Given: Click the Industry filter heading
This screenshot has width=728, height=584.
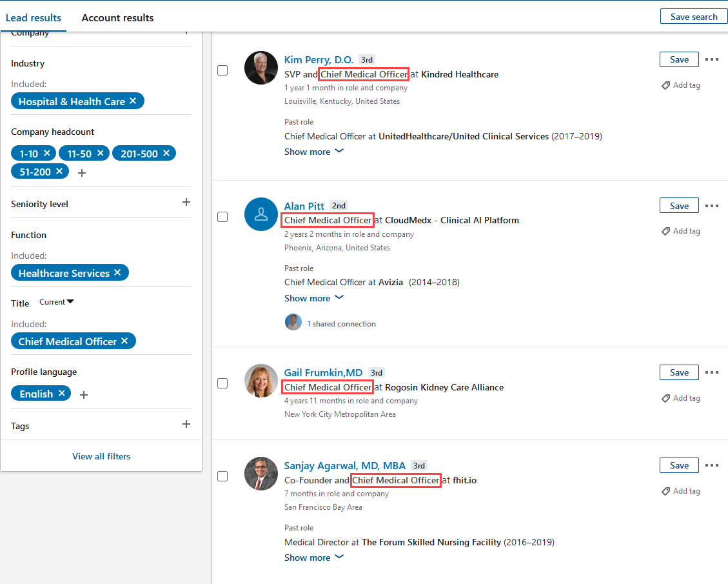Looking at the screenshot, I should pyautogui.click(x=28, y=63).
